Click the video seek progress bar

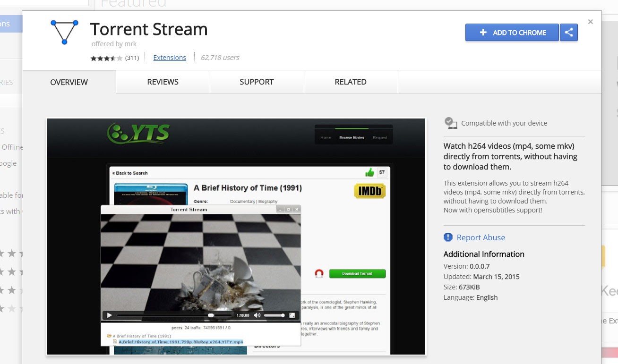point(174,315)
